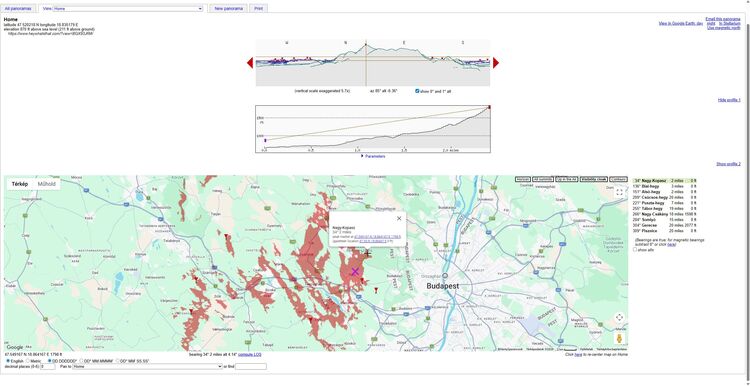Expand the Parameters disclosure triangle
Image resolution: width=750 pixels, height=386 pixels.
[x=362, y=156]
